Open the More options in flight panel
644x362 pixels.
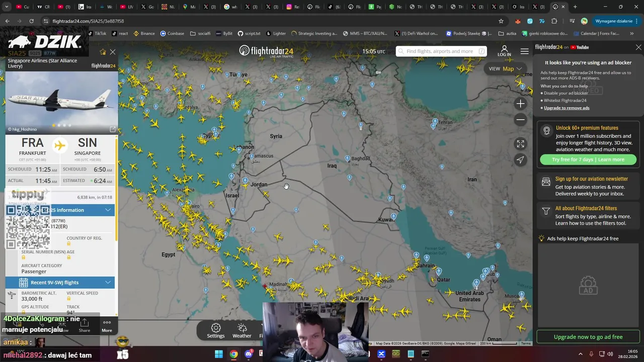tap(107, 326)
